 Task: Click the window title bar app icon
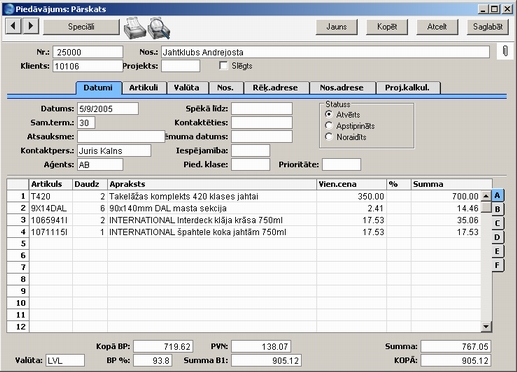pyautogui.click(x=9, y=9)
